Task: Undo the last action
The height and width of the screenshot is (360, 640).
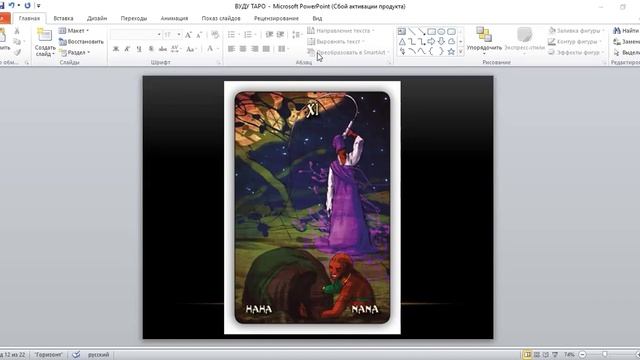Action: 11,5
